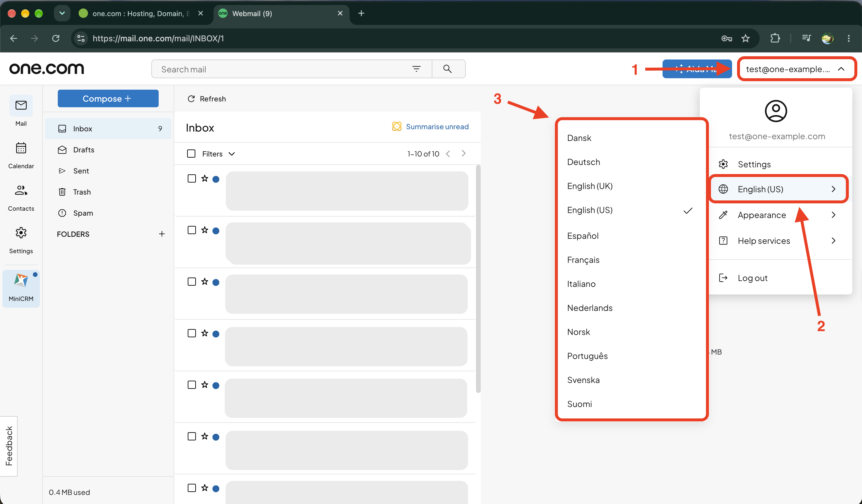Check the fifth email's checkbox
862x504 pixels.
tap(192, 385)
